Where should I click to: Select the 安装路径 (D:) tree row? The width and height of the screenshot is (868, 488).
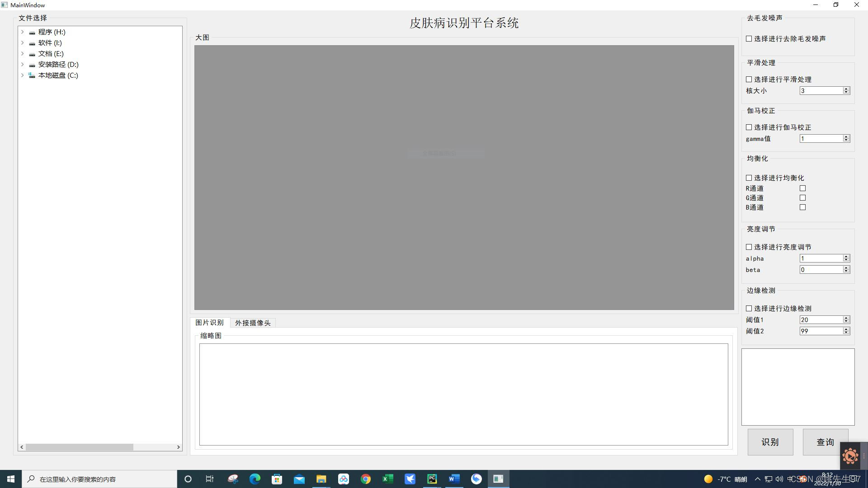[58, 65]
